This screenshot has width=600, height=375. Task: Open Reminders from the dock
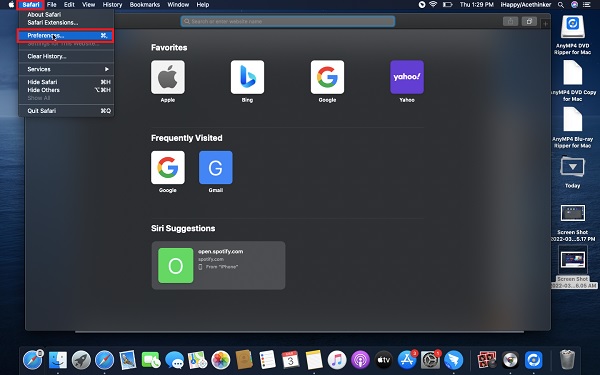(x=267, y=360)
